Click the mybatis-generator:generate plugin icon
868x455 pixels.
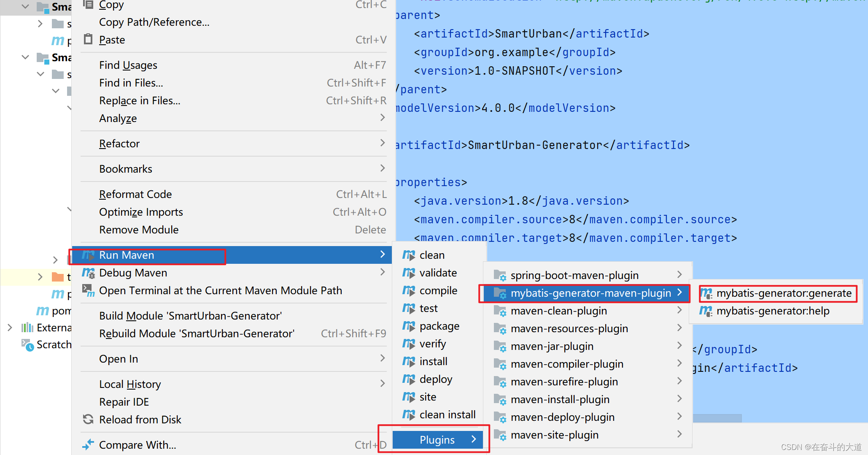point(706,293)
